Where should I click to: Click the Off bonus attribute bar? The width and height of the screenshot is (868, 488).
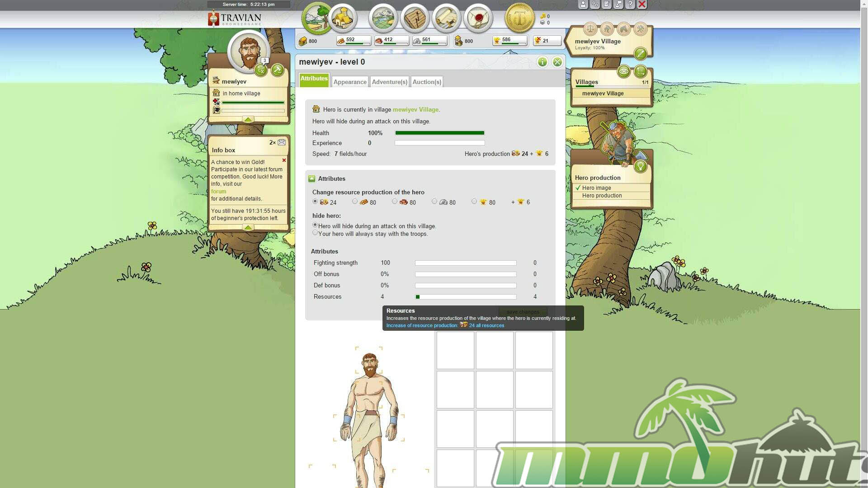(466, 274)
